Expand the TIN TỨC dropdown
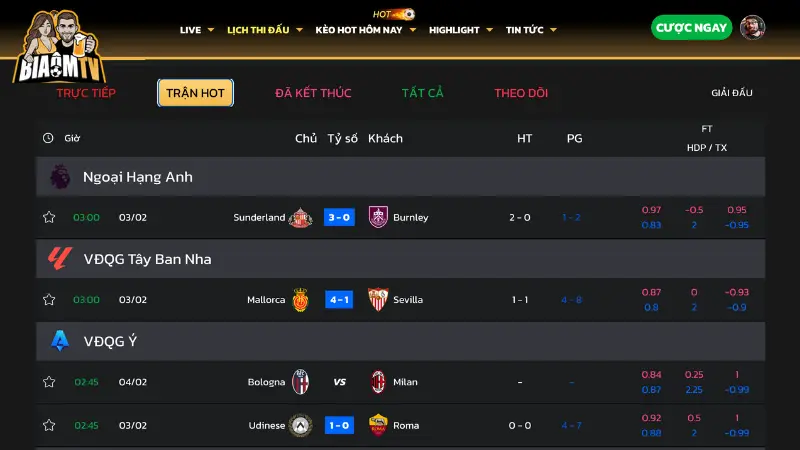This screenshot has width=800, height=450. point(531,30)
